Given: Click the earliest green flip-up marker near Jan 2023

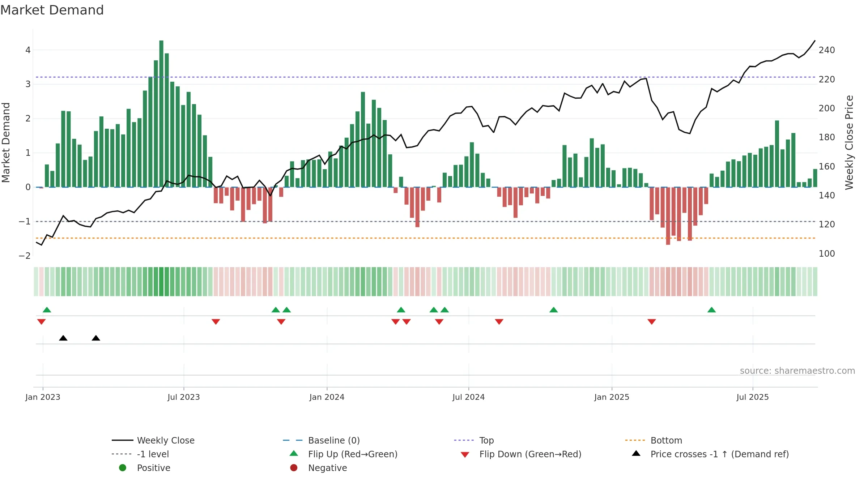Looking at the screenshot, I should pos(47,310).
